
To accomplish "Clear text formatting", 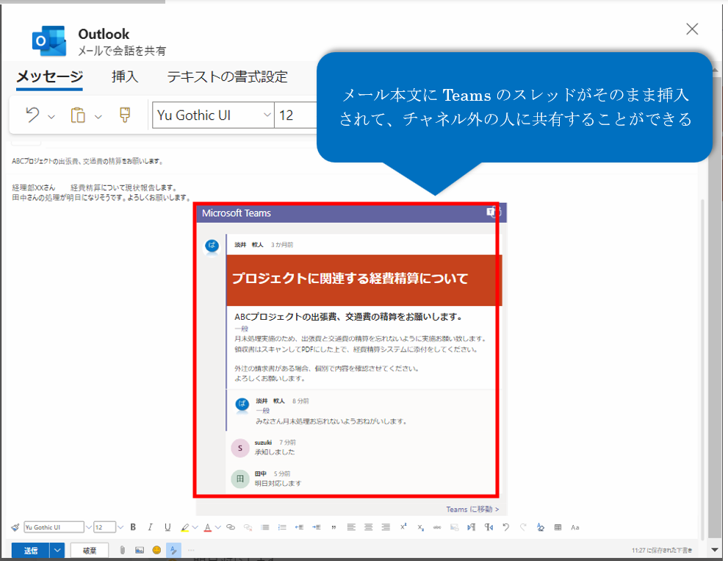I will 541,527.
